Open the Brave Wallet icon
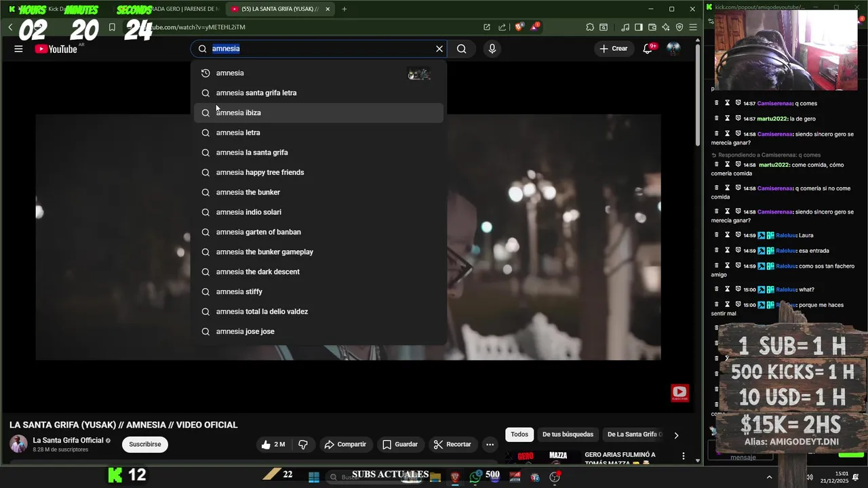The image size is (868, 488). (x=652, y=27)
